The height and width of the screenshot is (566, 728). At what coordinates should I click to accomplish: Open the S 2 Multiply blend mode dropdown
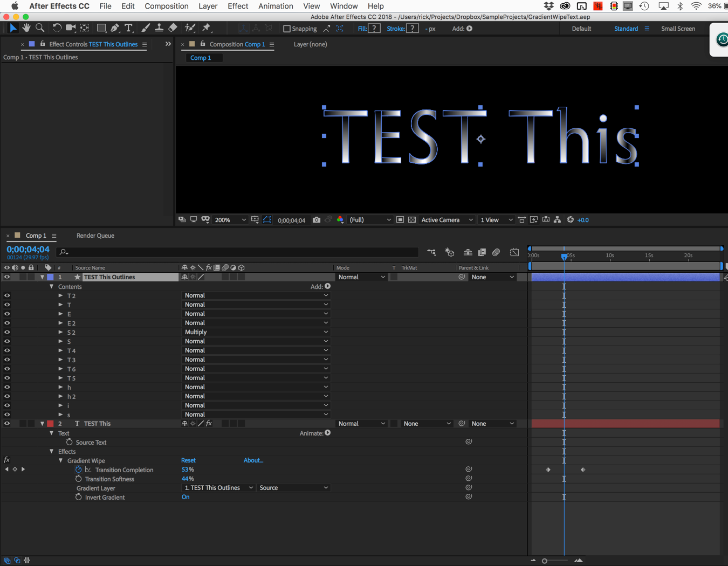pos(256,332)
